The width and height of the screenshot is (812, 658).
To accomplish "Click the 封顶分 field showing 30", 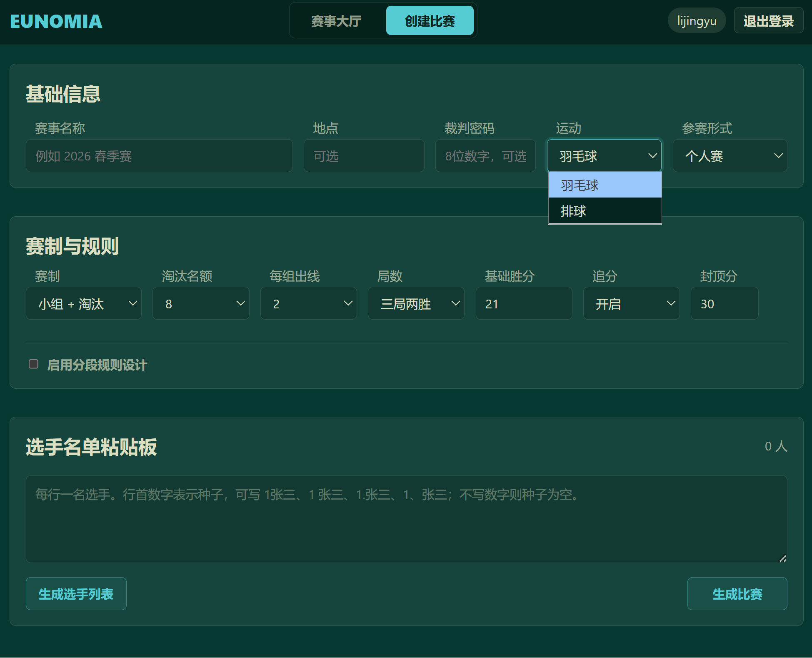I will (725, 303).
